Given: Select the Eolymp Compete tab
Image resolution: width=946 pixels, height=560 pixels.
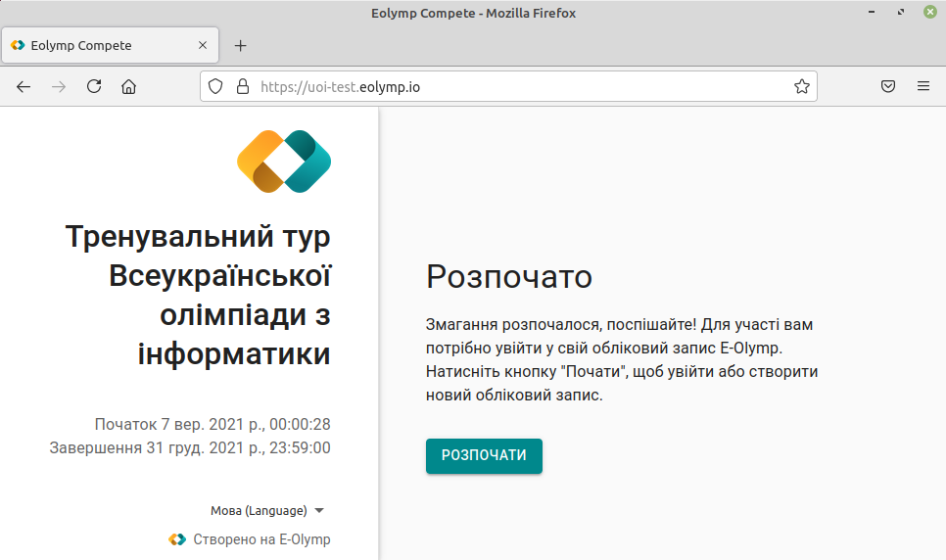Looking at the screenshot, I should point(110,45).
